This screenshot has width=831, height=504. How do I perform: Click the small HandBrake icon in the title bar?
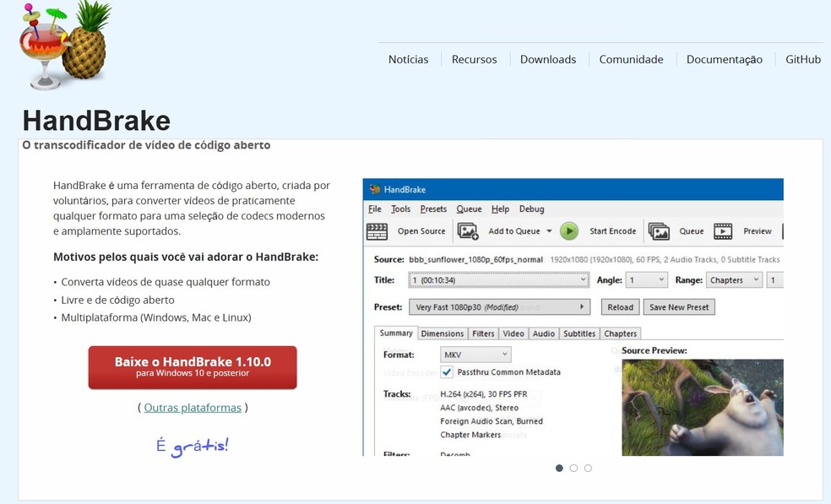375,189
